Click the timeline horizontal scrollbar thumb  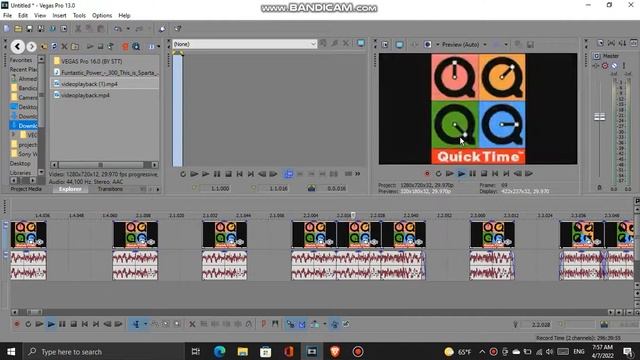pyautogui.click(x=34, y=312)
